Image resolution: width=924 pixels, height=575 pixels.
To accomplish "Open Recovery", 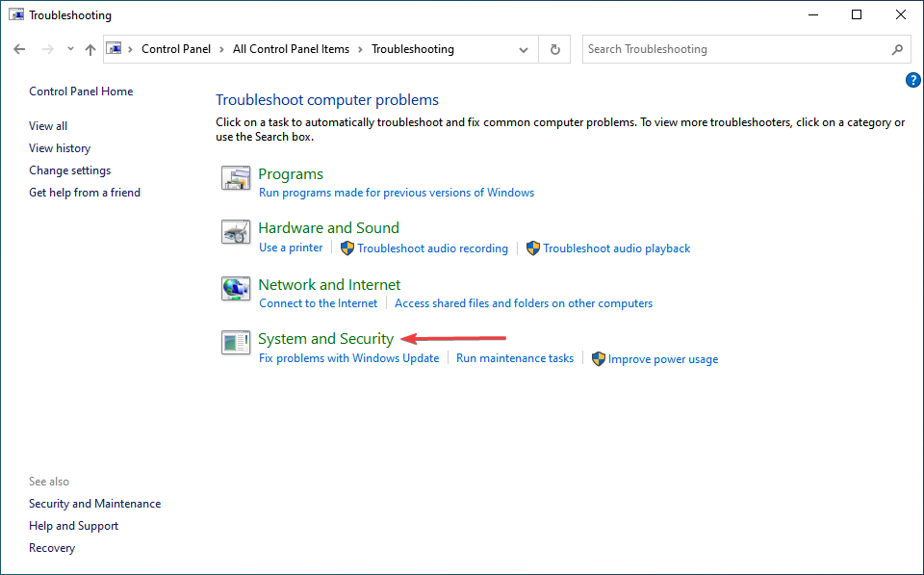I will point(52,548).
